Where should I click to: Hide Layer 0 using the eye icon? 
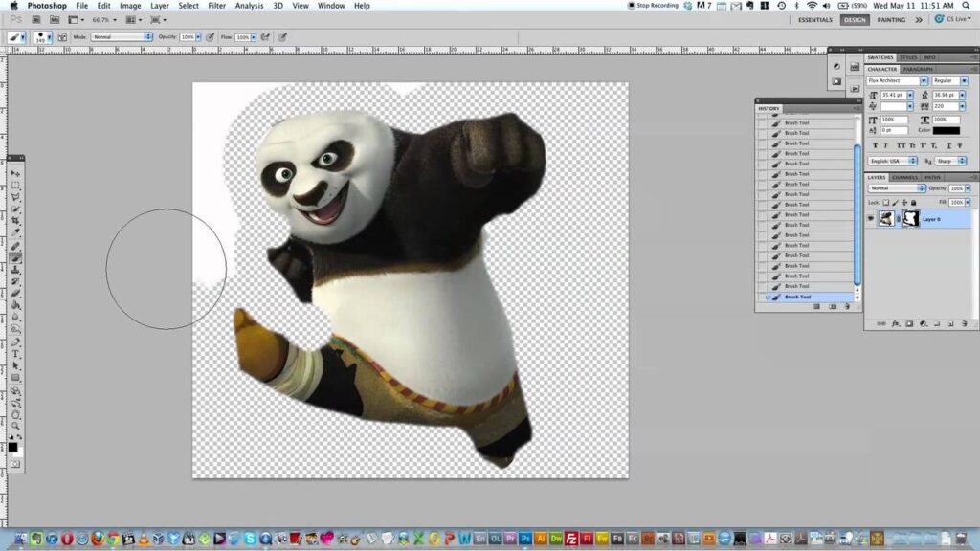(x=871, y=218)
